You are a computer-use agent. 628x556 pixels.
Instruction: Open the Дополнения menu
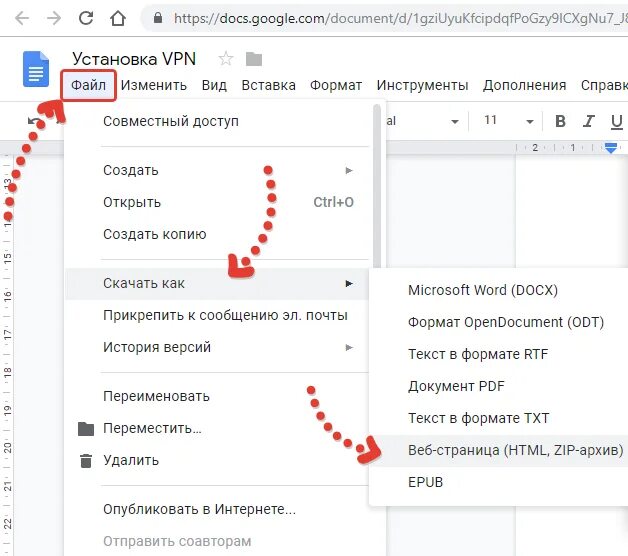point(524,85)
